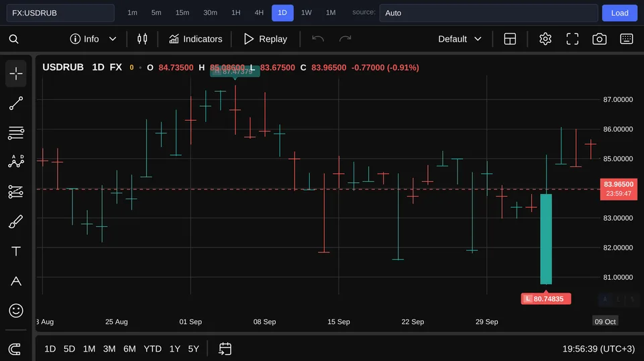
Task: Open symbol search magnifier
Action: tap(13, 39)
